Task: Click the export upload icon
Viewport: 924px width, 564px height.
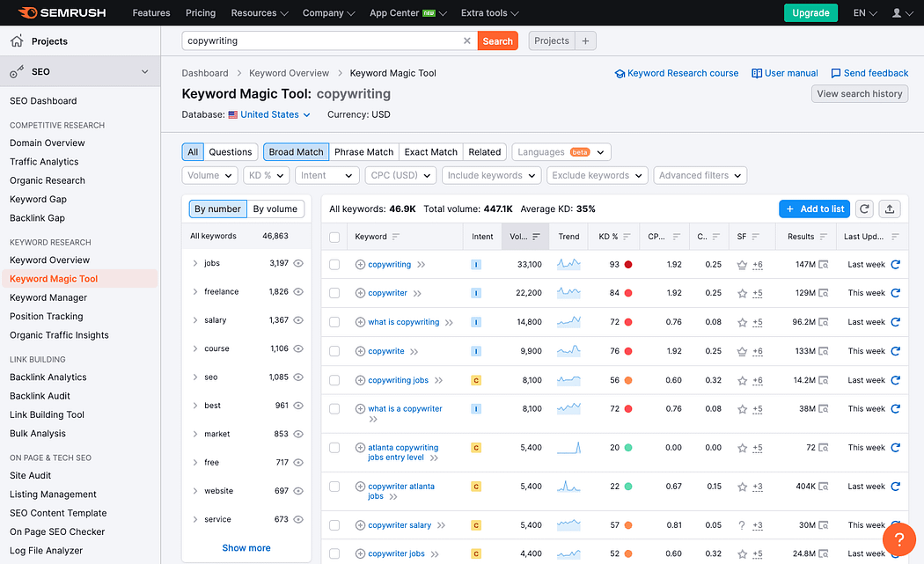Action: tap(890, 209)
